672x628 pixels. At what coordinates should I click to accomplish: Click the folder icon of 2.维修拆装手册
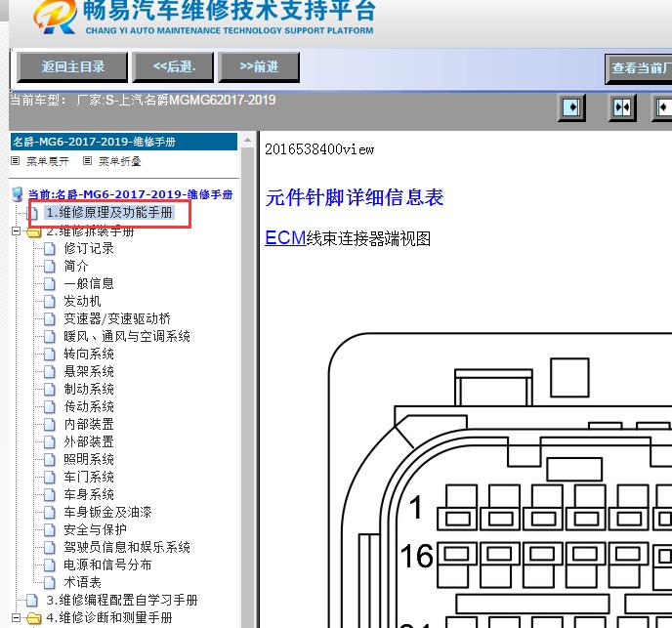pyautogui.click(x=34, y=232)
